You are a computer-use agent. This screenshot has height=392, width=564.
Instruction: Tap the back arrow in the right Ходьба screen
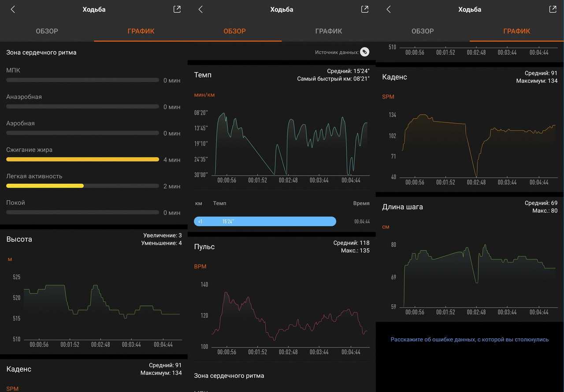pos(388,9)
